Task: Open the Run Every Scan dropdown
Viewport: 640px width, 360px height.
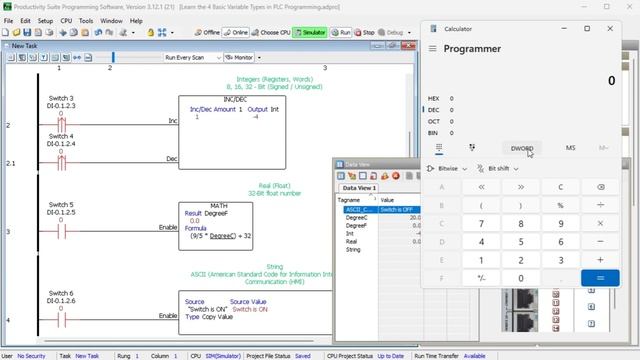Action: [x=193, y=58]
